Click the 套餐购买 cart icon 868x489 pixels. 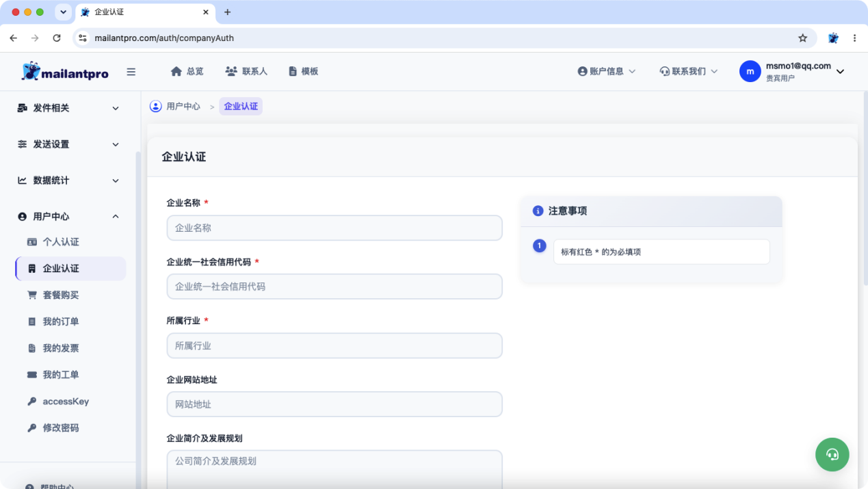(x=31, y=295)
